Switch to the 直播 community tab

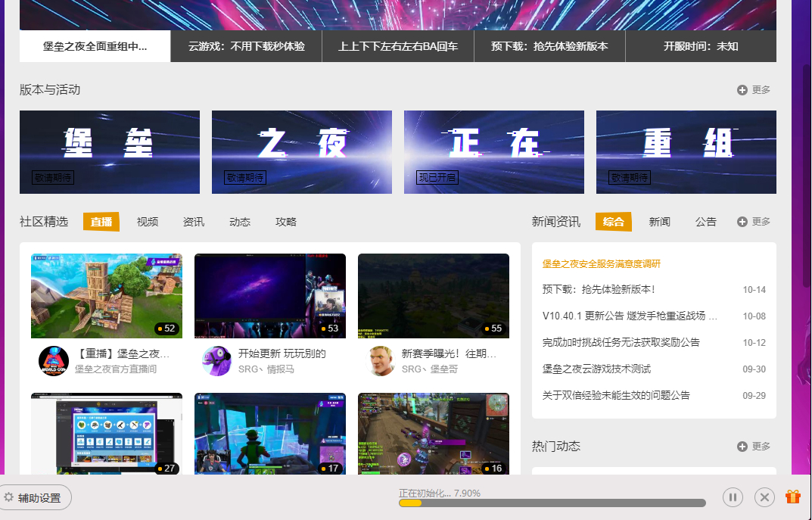point(101,222)
